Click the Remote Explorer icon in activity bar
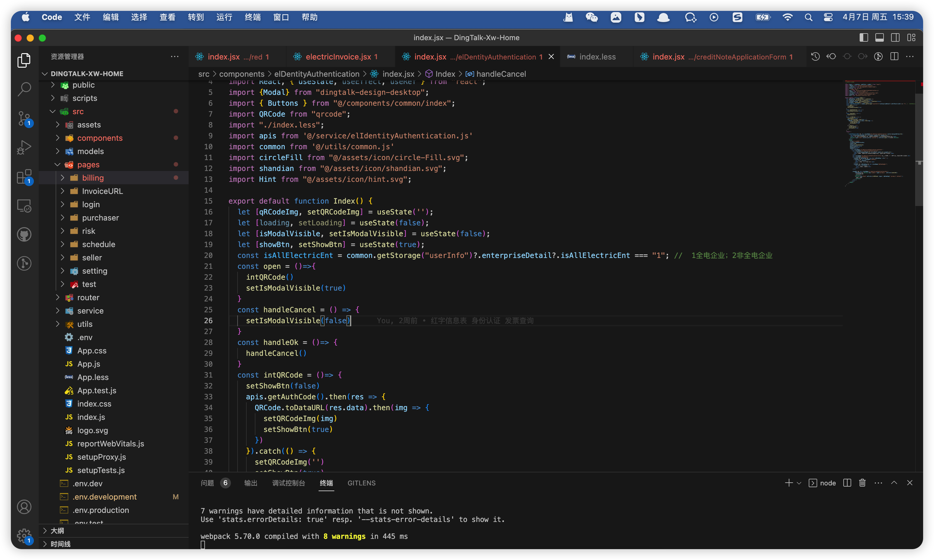This screenshot has width=934, height=560. pos(23,205)
